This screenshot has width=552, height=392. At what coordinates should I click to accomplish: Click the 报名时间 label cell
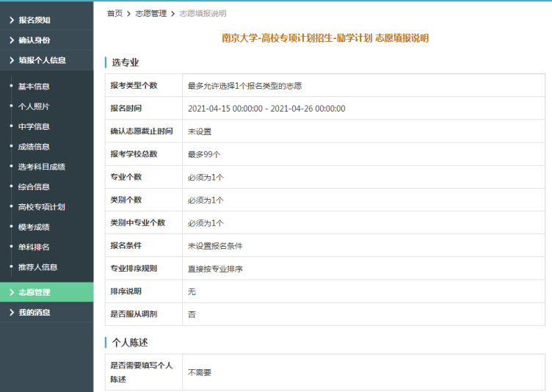click(x=144, y=108)
